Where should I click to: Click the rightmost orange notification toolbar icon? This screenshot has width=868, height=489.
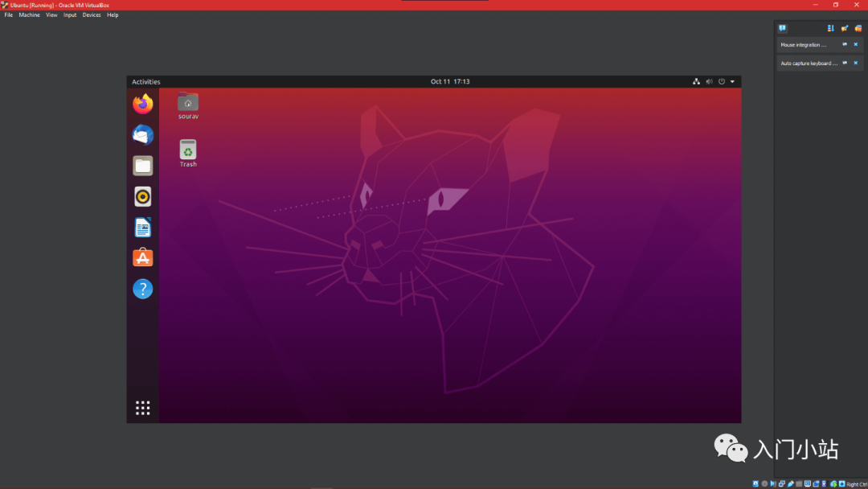point(858,28)
